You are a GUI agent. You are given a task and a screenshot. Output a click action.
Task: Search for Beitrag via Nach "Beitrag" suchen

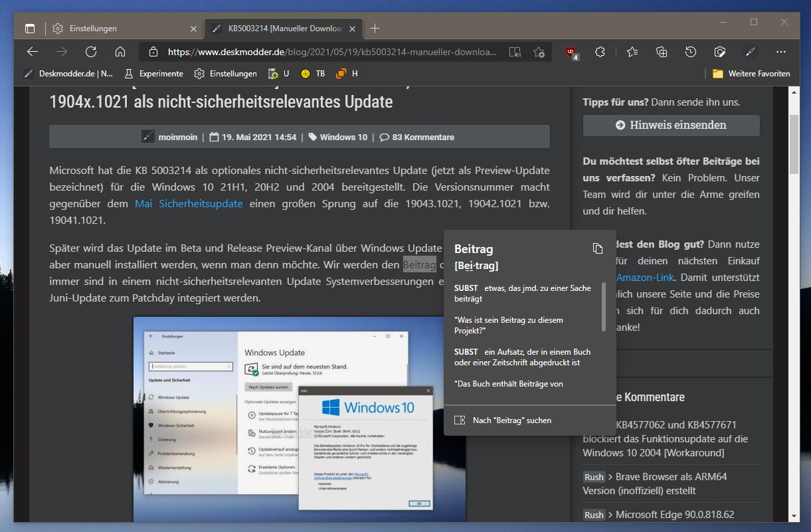pos(511,420)
